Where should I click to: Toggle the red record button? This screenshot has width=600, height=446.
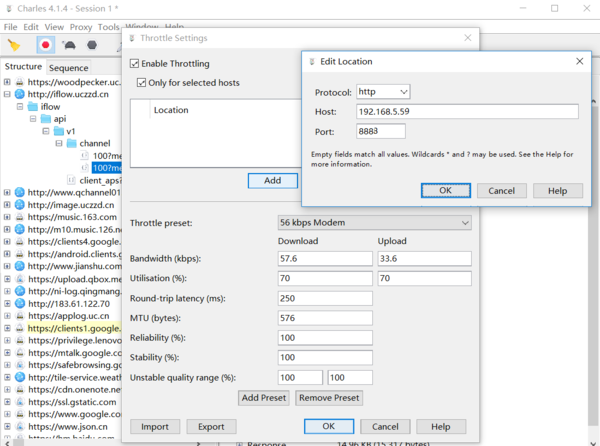point(46,45)
